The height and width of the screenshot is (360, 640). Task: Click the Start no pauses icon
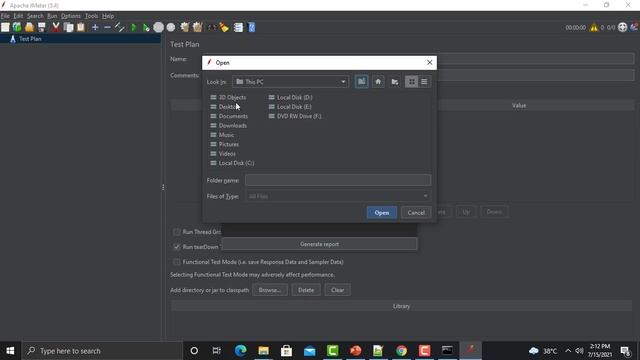tap(146, 27)
